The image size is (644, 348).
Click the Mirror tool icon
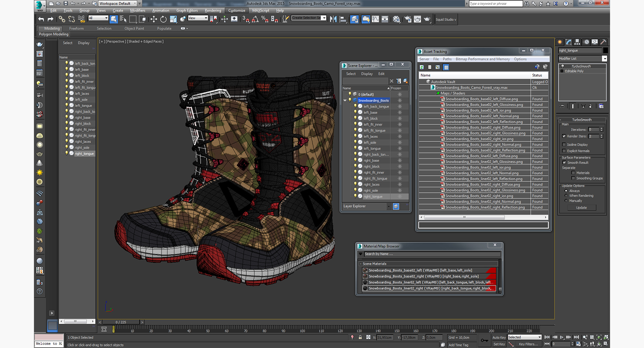click(x=333, y=19)
